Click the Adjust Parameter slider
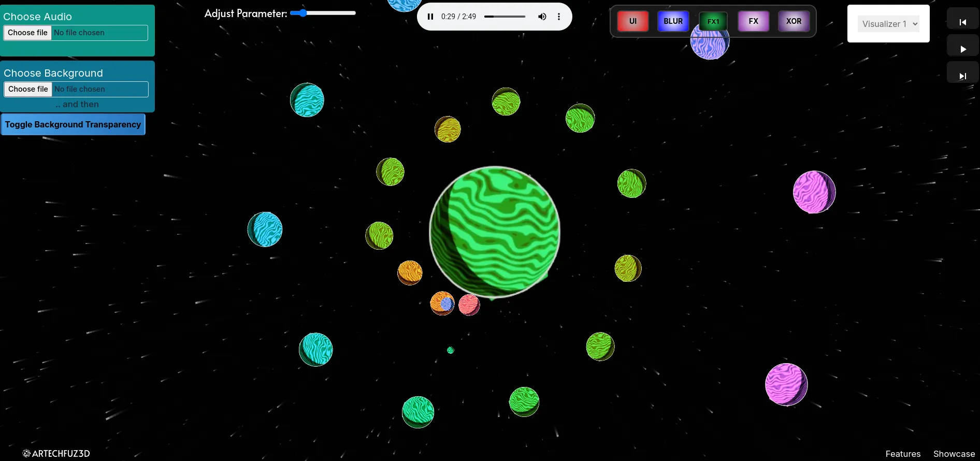The image size is (980, 461). tap(323, 13)
